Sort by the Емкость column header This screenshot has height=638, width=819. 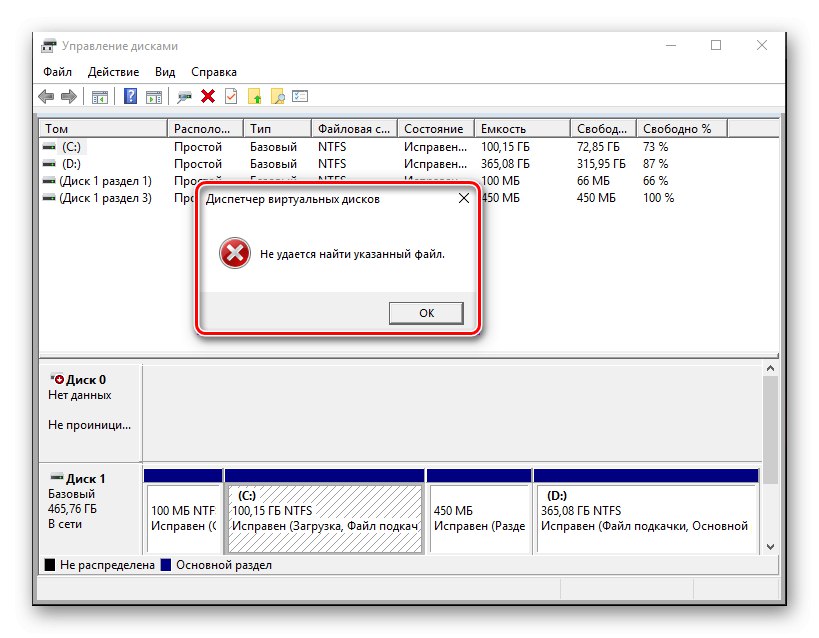click(x=522, y=129)
